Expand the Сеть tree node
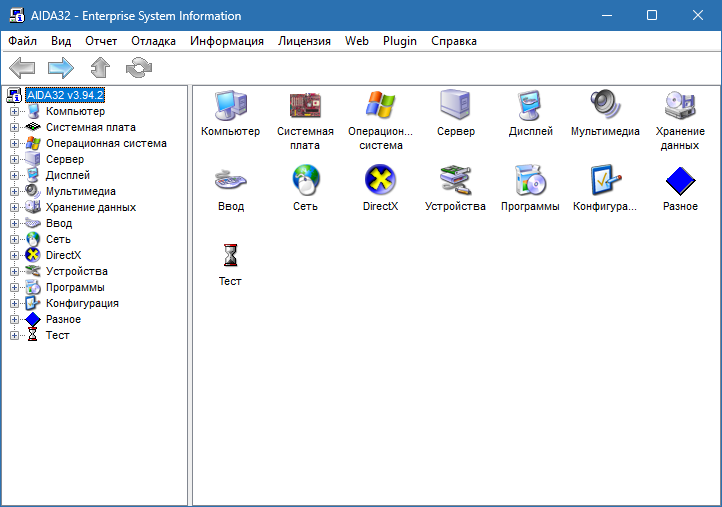Image resolution: width=722 pixels, height=507 pixels. 14,239
